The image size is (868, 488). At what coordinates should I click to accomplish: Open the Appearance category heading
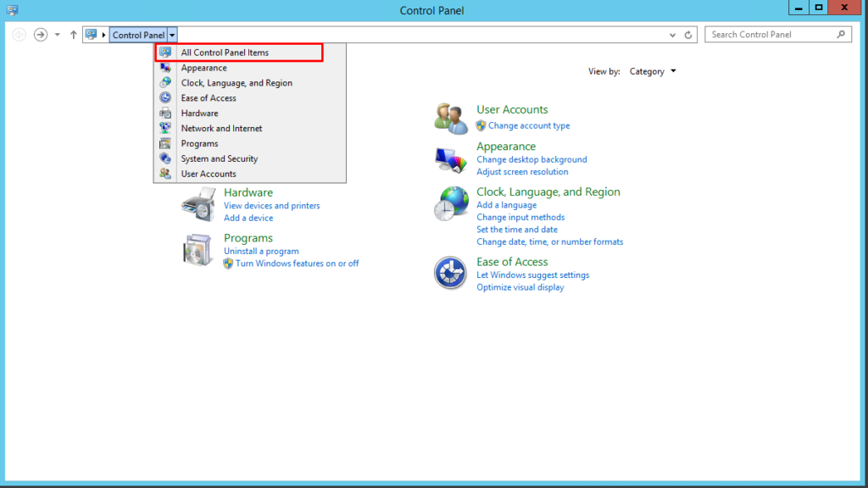pos(506,146)
